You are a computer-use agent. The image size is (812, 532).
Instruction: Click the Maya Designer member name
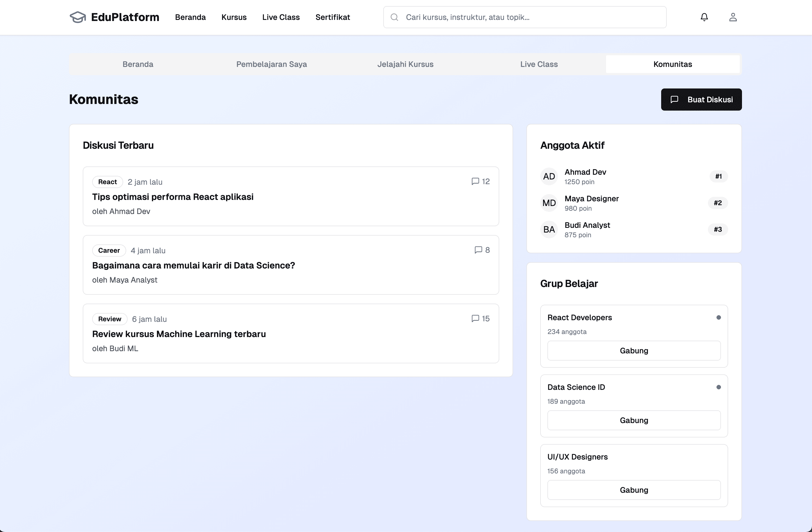pos(592,199)
